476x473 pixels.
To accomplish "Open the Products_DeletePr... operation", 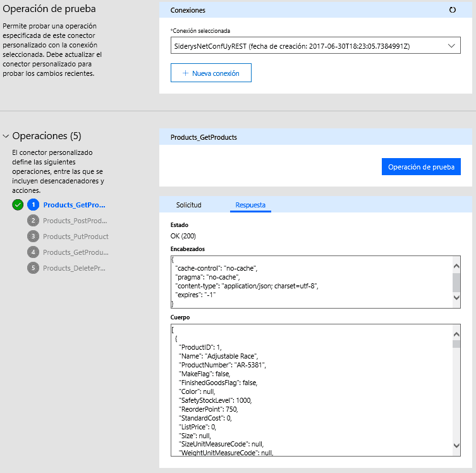I will [74, 268].
